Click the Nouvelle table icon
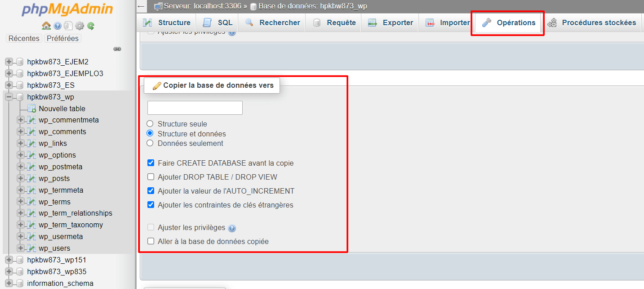644x289 pixels. tap(31, 108)
